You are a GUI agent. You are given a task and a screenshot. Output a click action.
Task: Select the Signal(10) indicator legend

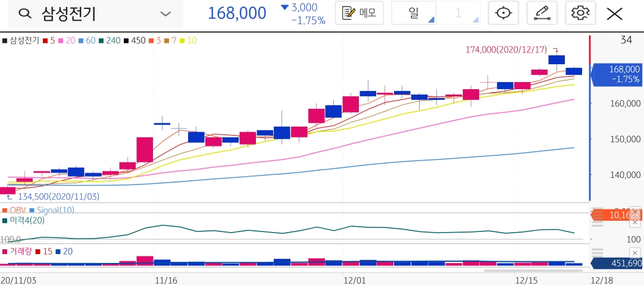click(52, 210)
